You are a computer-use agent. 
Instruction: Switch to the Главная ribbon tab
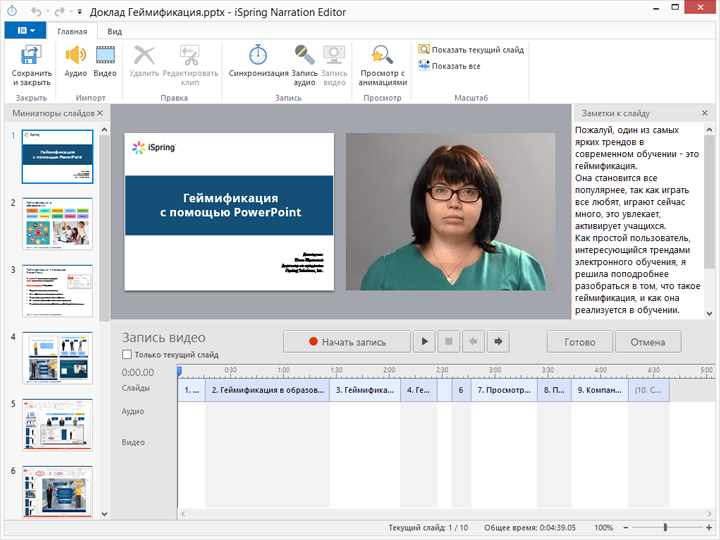pos(72,31)
